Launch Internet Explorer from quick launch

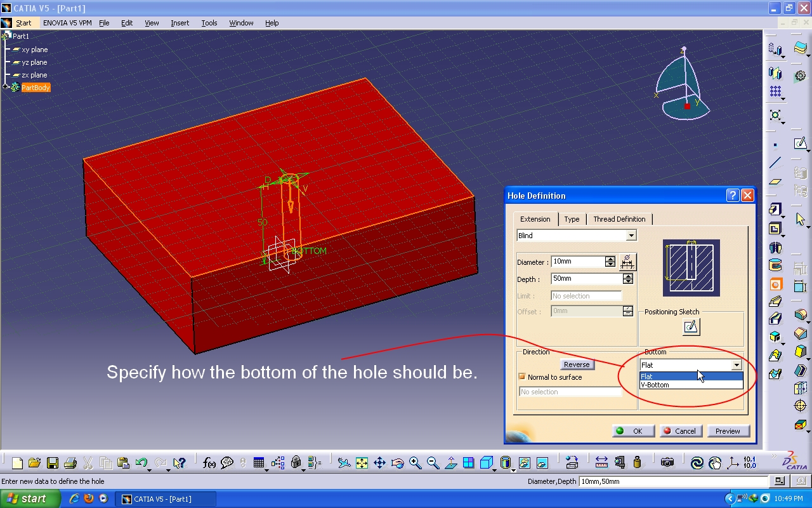coord(74,498)
